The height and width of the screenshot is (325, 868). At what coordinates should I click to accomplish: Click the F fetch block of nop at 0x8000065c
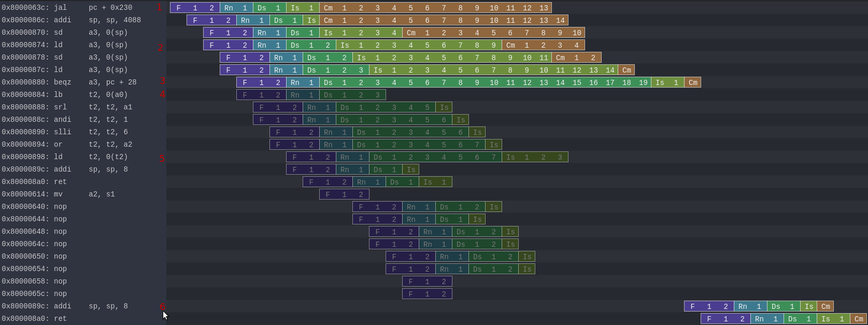427,294
